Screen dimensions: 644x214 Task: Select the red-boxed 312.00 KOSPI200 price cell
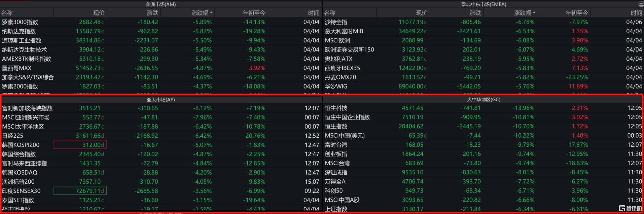click(80, 145)
